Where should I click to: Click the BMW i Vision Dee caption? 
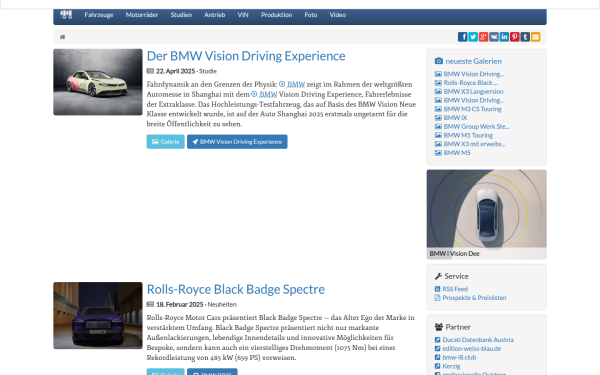[454, 254]
